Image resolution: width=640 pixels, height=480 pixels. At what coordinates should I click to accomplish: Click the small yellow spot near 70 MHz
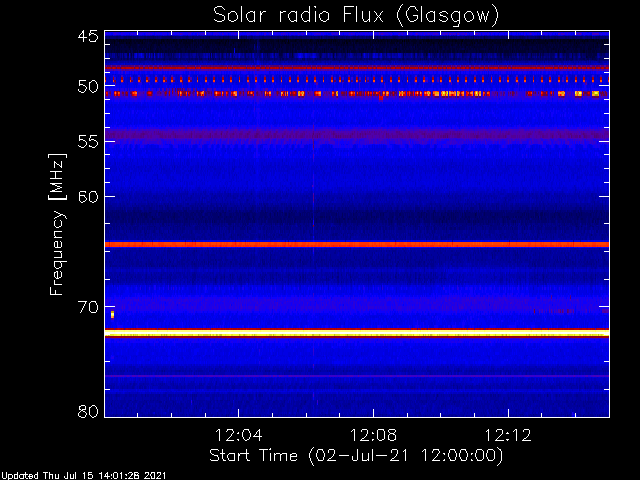[x=113, y=314]
